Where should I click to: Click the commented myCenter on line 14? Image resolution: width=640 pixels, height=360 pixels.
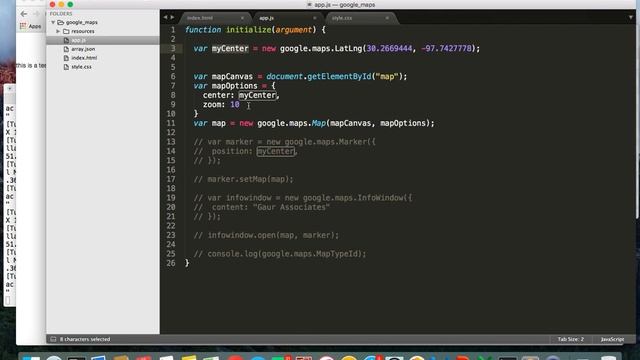click(x=276, y=151)
